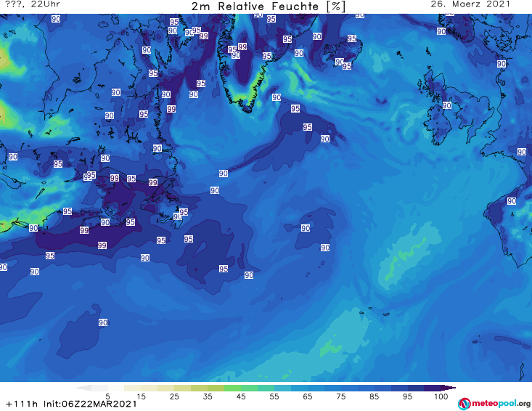
Task: Click the "55" value on the color scale
Action: pyautogui.click(x=274, y=396)
